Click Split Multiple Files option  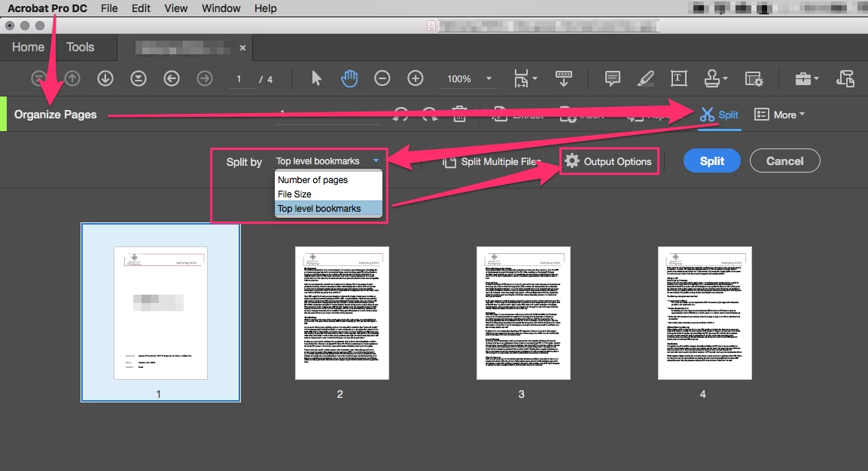tap(492, 162)
